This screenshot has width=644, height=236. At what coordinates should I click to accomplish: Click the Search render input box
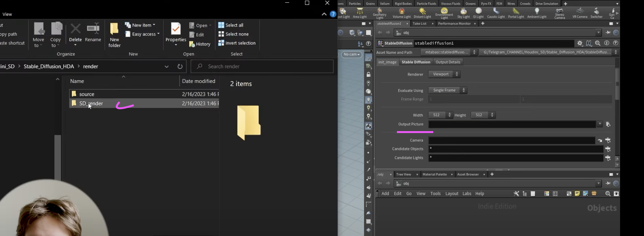(262, 66)
